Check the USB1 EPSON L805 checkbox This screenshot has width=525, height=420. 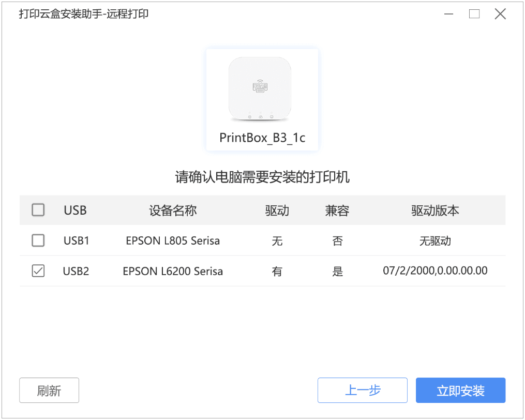[x=38, y=241]
